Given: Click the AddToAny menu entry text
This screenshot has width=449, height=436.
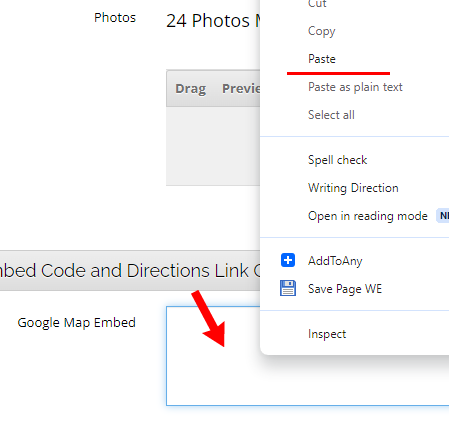Looking at the screenshot, I should 335,261.
